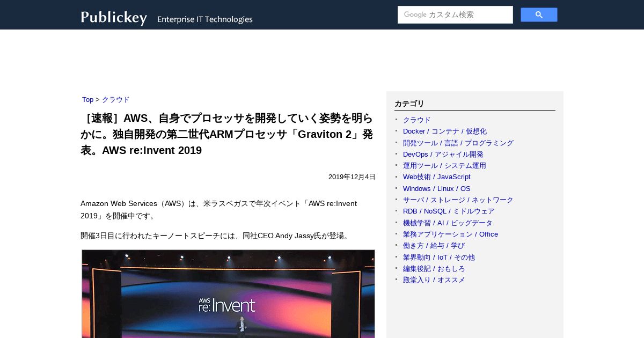Open DevOps / アジャイル開発 category

(443, 154)
